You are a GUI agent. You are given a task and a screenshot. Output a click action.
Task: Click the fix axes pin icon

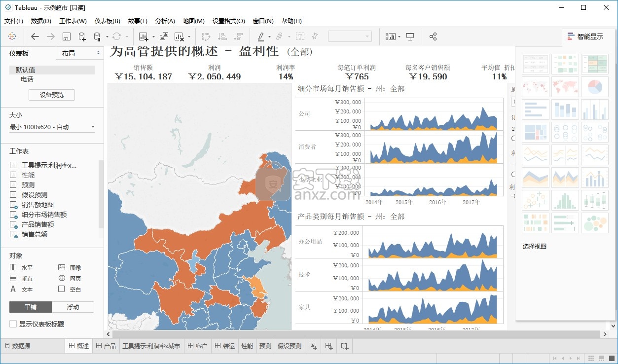pos(315,36)
